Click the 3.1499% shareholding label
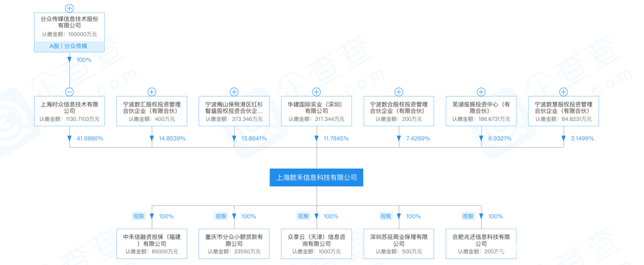 [583, 138]
